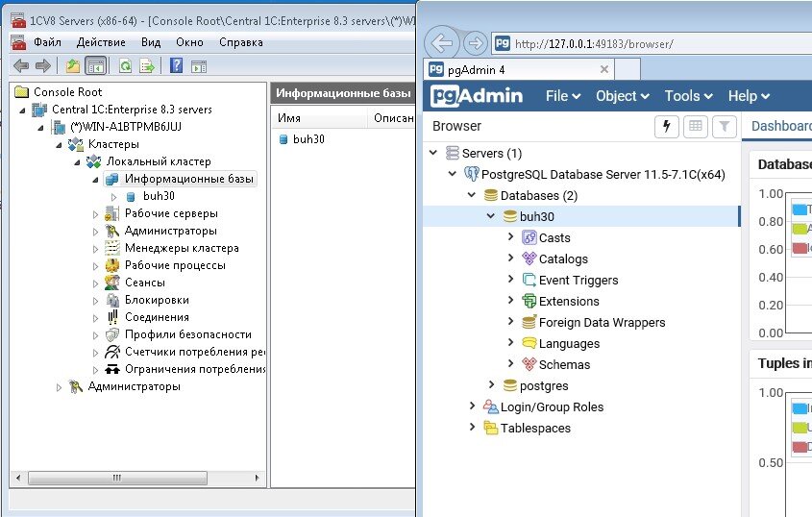Select Console Root in the tree
This screenshot has height=517, width=812.
click(x=67, y=92)
